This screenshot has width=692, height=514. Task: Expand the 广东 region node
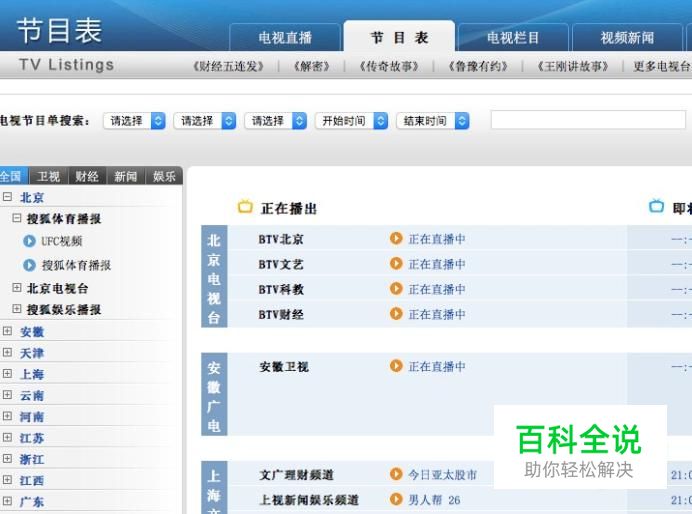(8, 501)
